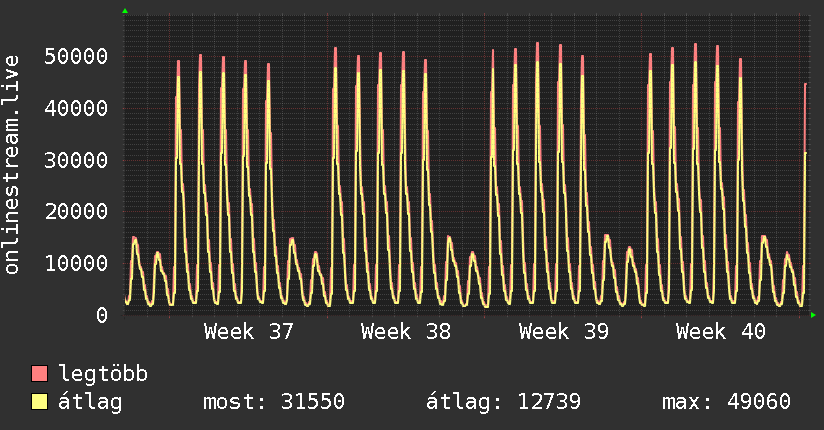This screenshot has height=430, width=824.
Task: Click the 30000 y-axis tick label
Action: pos(76,160)
